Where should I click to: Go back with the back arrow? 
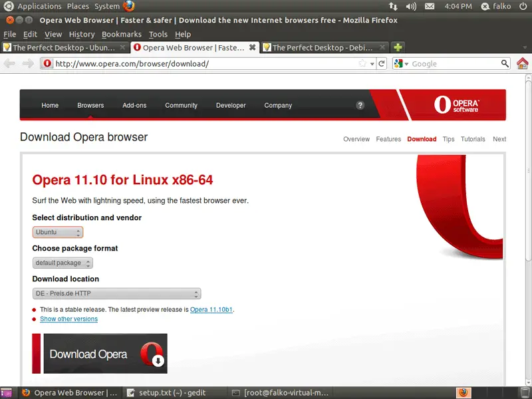click(x=9, y=63)
